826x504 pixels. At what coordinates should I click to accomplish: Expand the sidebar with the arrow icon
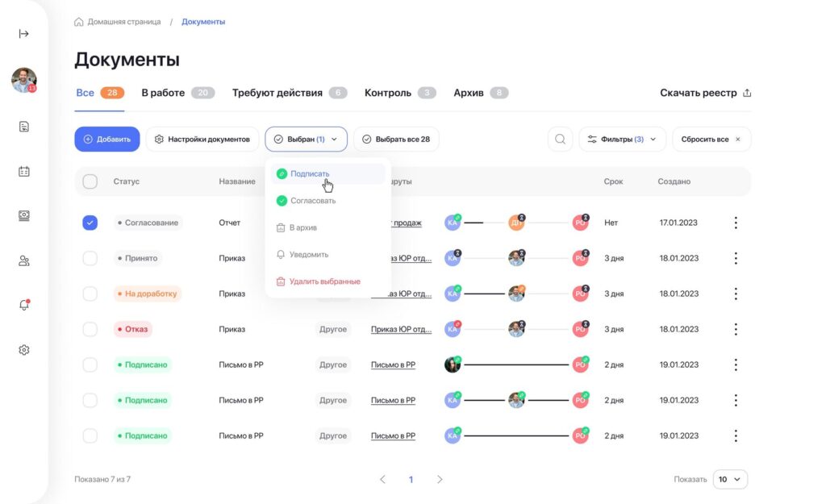24,34
